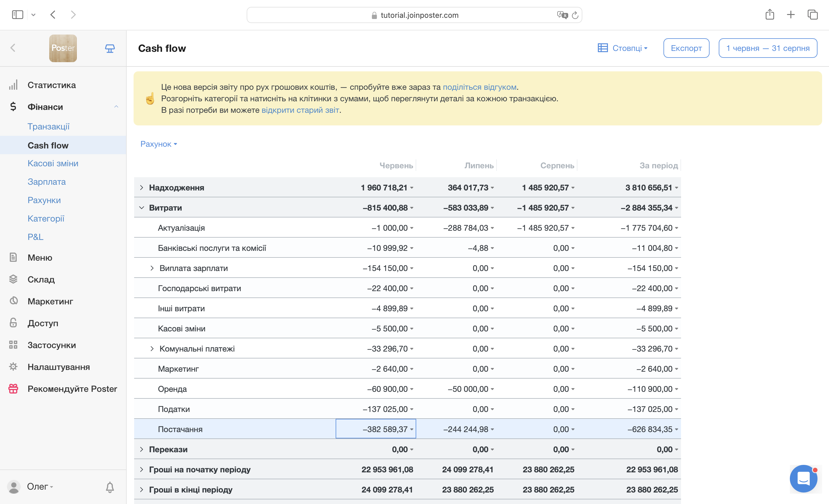Click the Постачання June amount cell
The image size is (829, 504).
click(375, 429)
